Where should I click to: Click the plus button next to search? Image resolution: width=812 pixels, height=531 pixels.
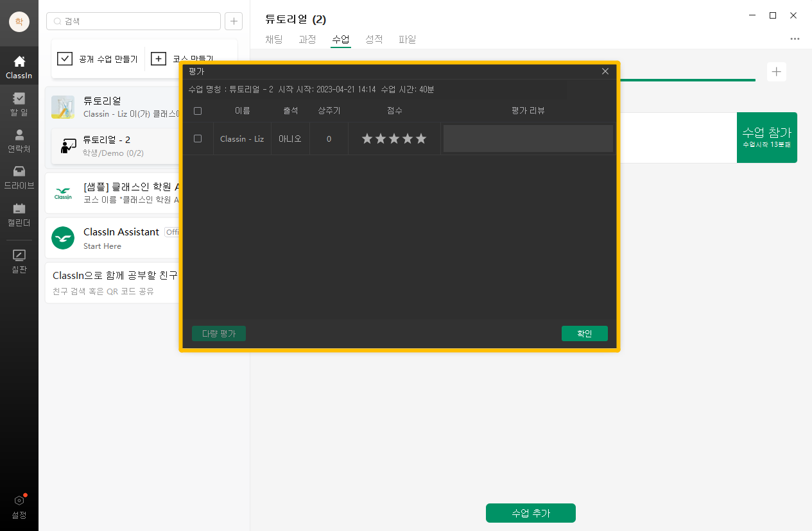pos(234,21)
